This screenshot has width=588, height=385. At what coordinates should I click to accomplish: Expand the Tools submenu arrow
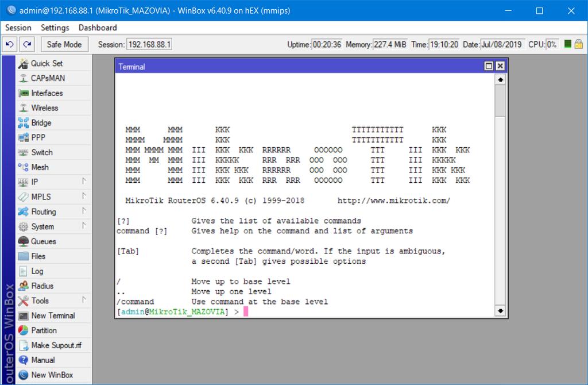point(84,300)
